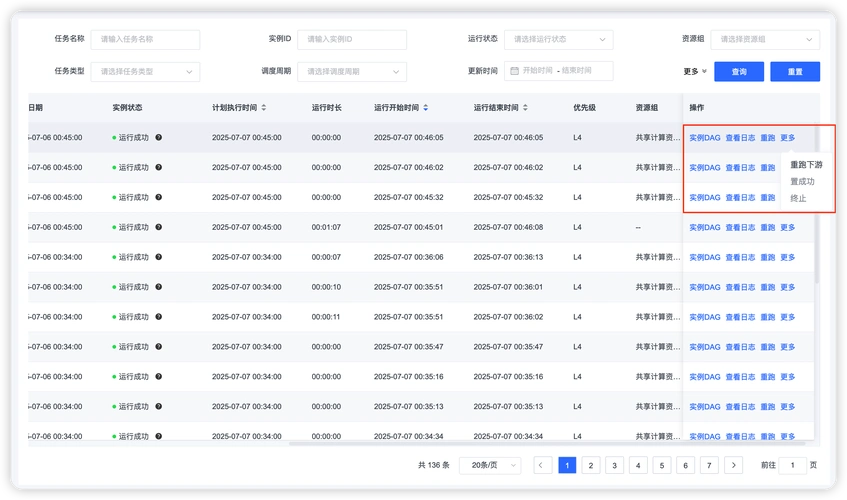Click status help icon, row started 00:46:02
The width and height of the screenshot is (847, 500).
click(x=158, y=167)
